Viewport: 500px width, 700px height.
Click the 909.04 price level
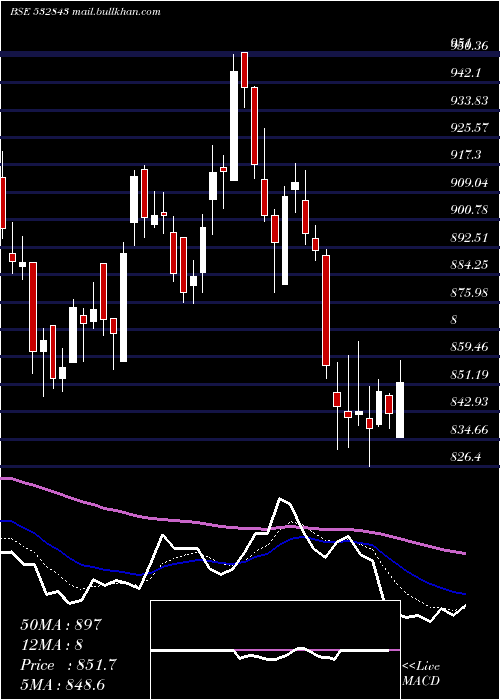coord(469,183)
